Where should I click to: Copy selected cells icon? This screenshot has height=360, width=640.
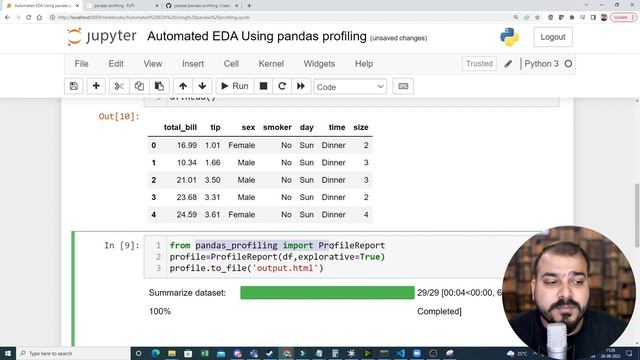point(139,86)
